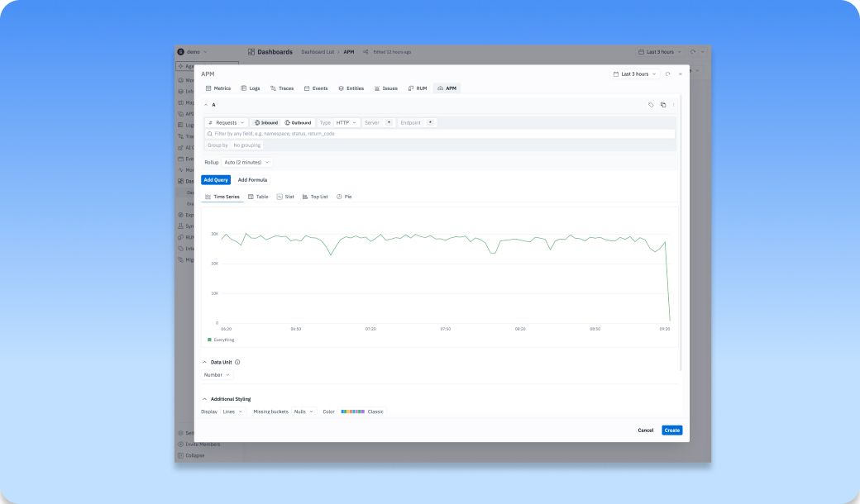Open the Rollup Auto (2 minutes) dropdown
860x504 pixels.
[246, 162]
